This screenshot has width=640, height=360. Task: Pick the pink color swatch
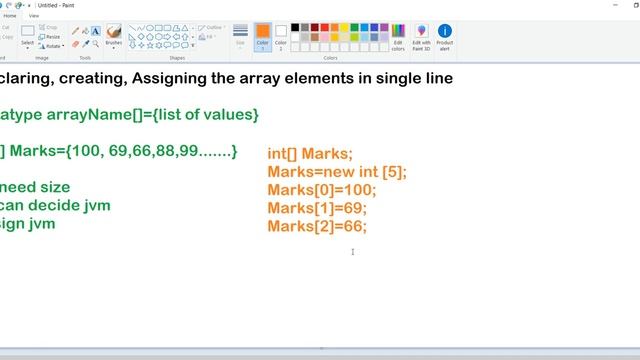[324, 37]
